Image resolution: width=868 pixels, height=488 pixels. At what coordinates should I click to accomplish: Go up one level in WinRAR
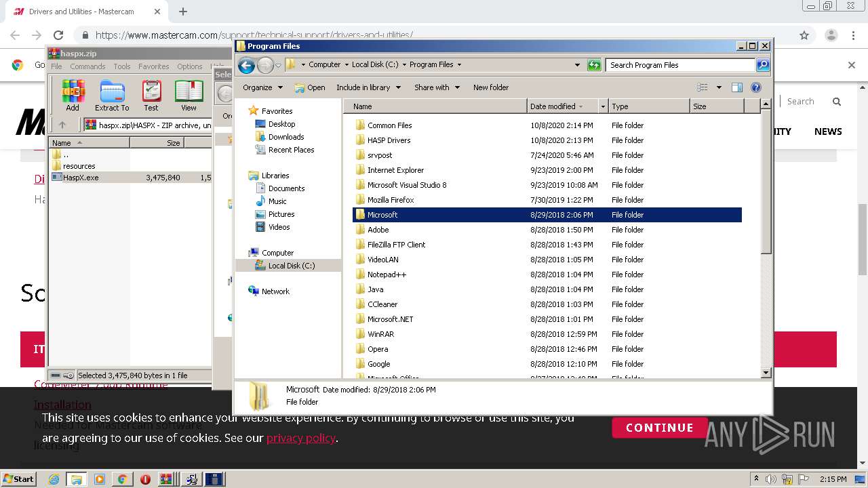[62, 125]
